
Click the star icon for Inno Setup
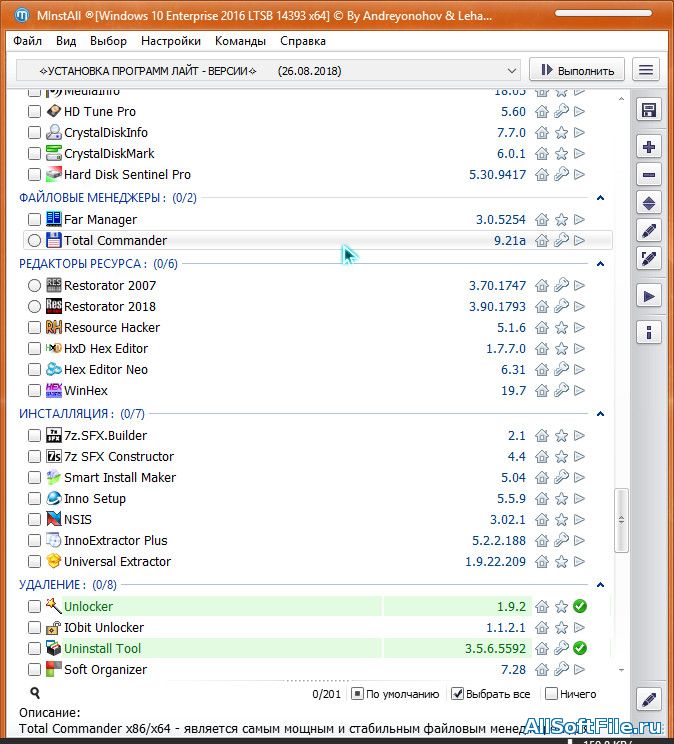coord(561,499)
